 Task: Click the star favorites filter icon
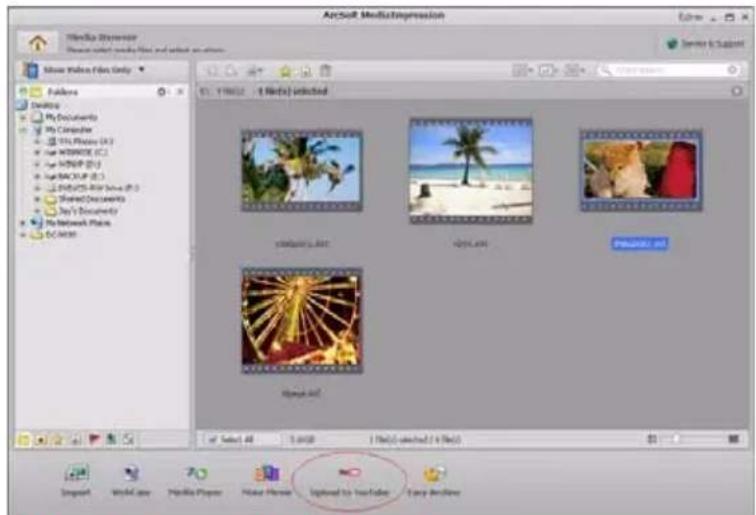tap(59, 439)
